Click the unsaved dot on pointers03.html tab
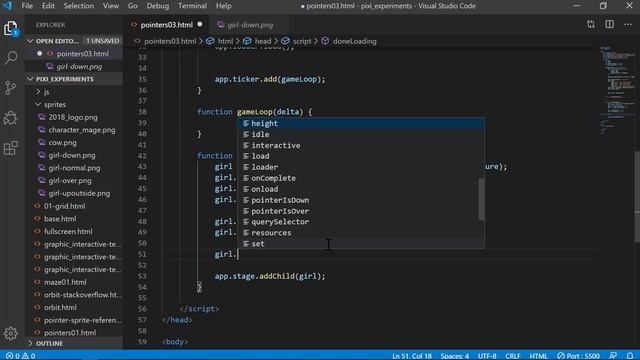This screenshot has width=640, height=360. coord(200,24)
